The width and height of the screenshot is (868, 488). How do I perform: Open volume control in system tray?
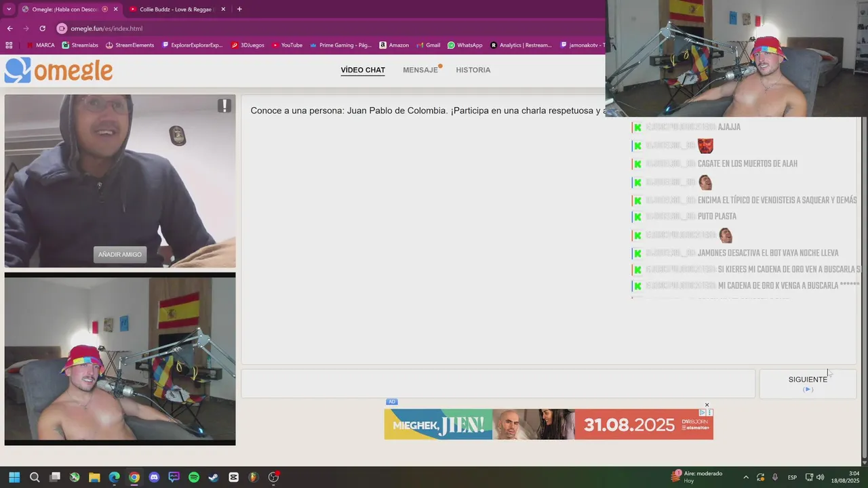pos(820,477)
